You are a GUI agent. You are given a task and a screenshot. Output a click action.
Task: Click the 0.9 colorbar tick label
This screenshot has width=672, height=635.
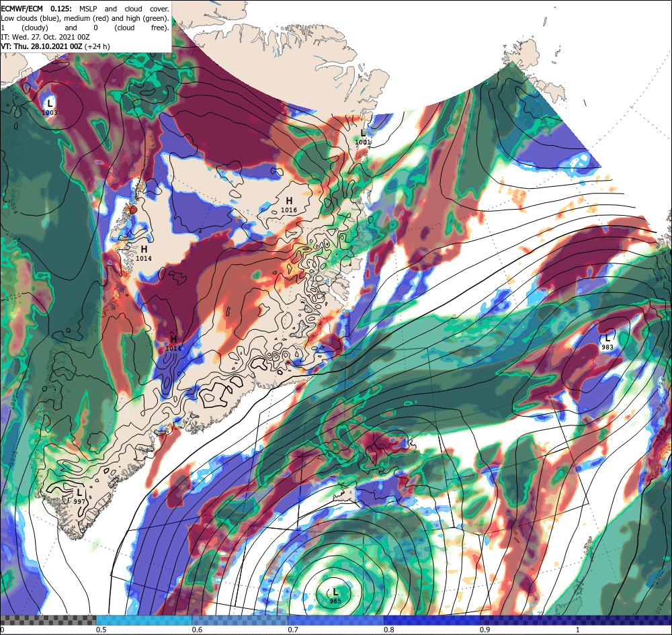[x=485, y=630]
